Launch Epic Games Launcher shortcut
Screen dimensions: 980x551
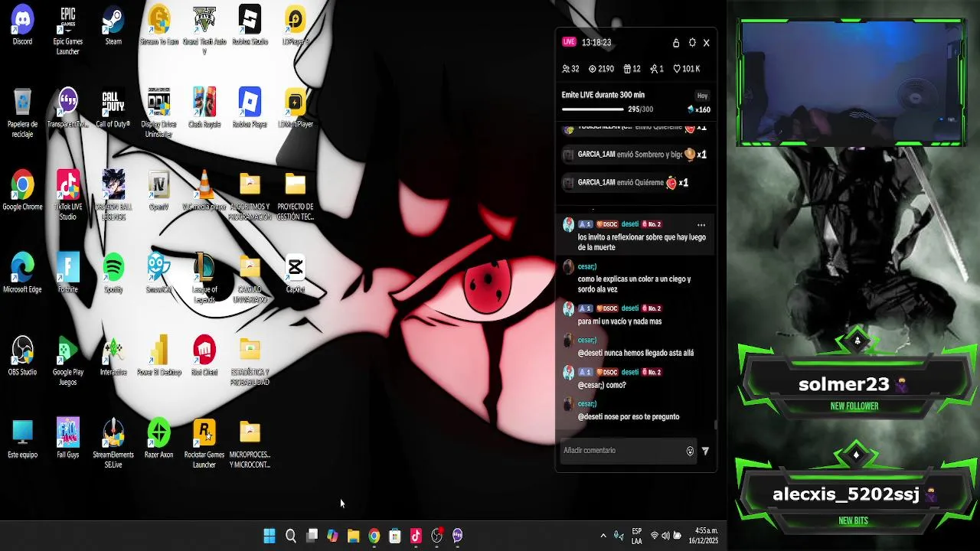coord(68,31)
